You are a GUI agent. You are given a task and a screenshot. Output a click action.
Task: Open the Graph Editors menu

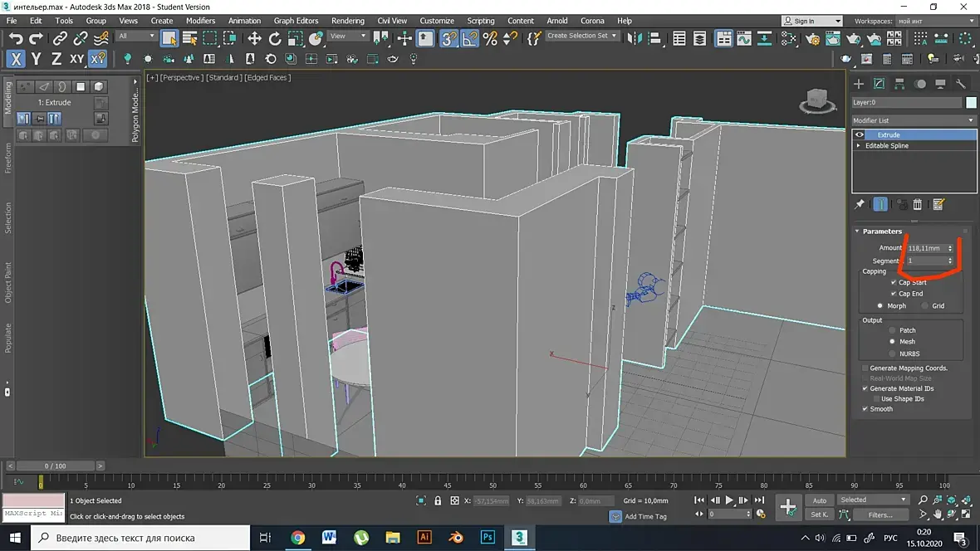296,21
